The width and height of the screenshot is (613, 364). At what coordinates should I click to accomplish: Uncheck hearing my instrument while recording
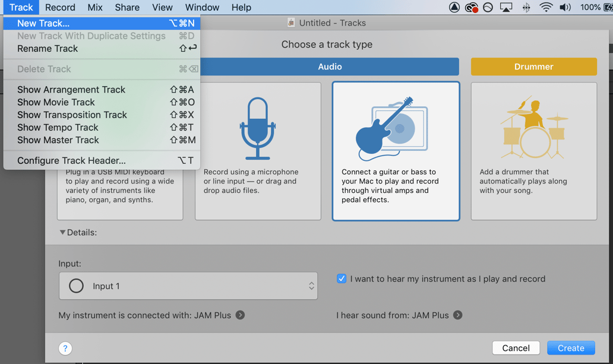coord(342,278)
